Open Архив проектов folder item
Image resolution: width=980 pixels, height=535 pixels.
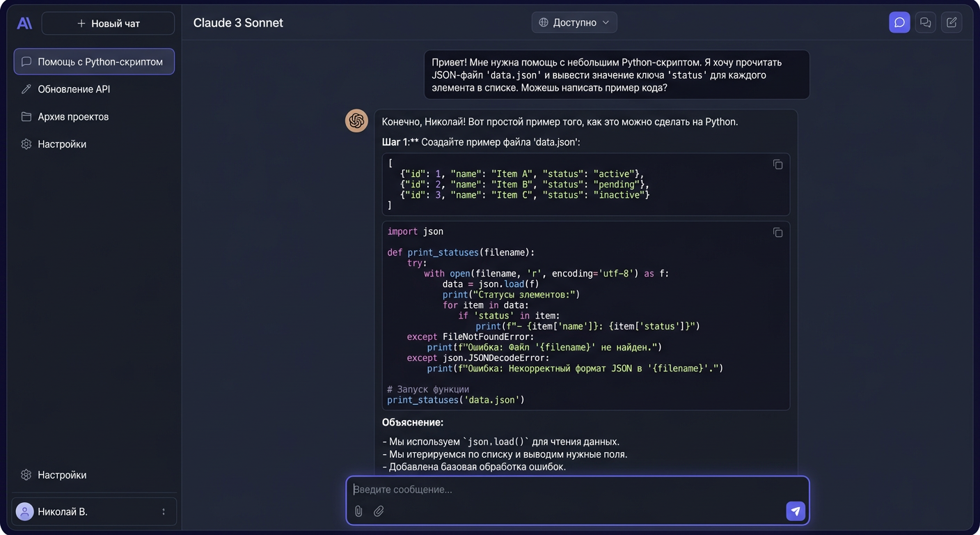click(x=73, y=116)
